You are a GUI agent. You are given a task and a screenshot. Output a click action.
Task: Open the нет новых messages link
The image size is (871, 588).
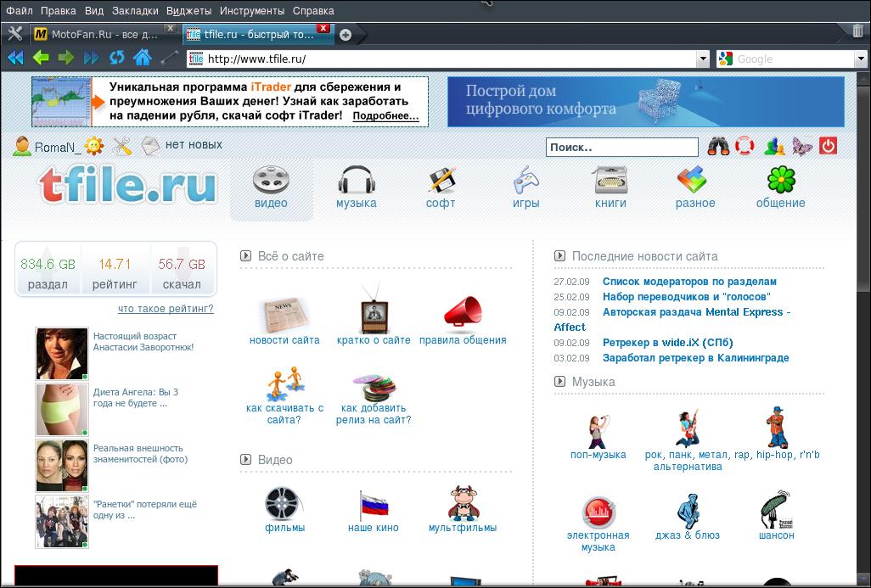[194, 144]
